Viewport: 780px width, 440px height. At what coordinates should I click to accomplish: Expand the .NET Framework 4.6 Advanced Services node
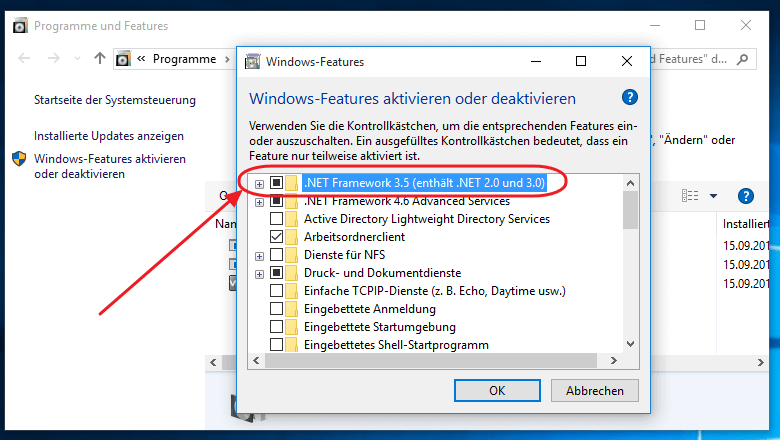[x=259, y=202]
